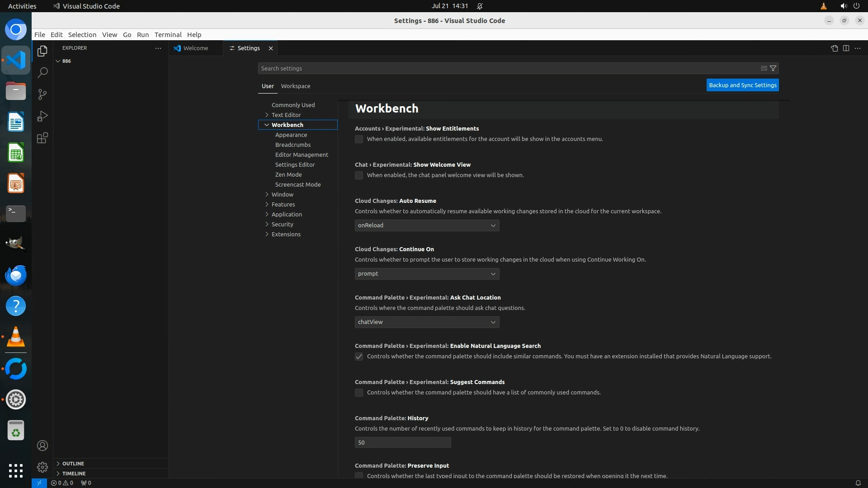The image size is (868, 488).
Task: Open the Source Control view
Action: coord(42,94)
